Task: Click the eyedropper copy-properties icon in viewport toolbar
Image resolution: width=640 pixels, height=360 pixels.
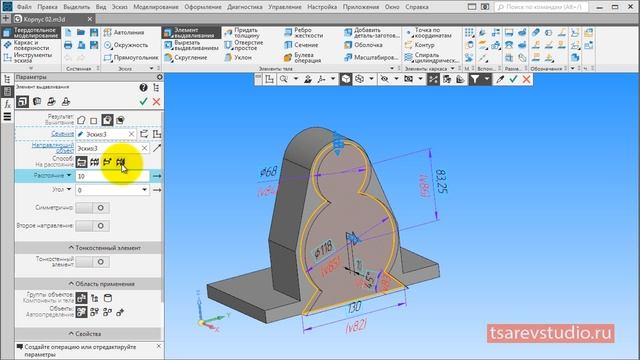Action: point(500,79)
